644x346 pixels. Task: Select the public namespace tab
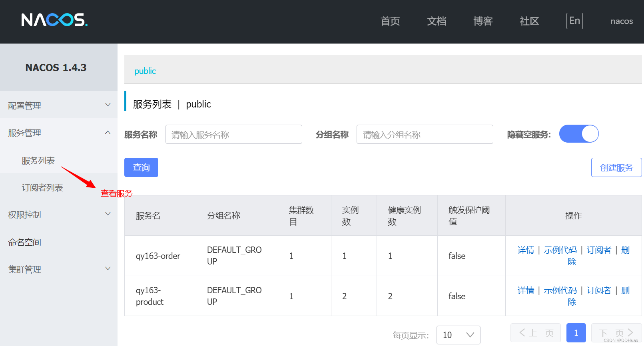(x=145, y=71)
